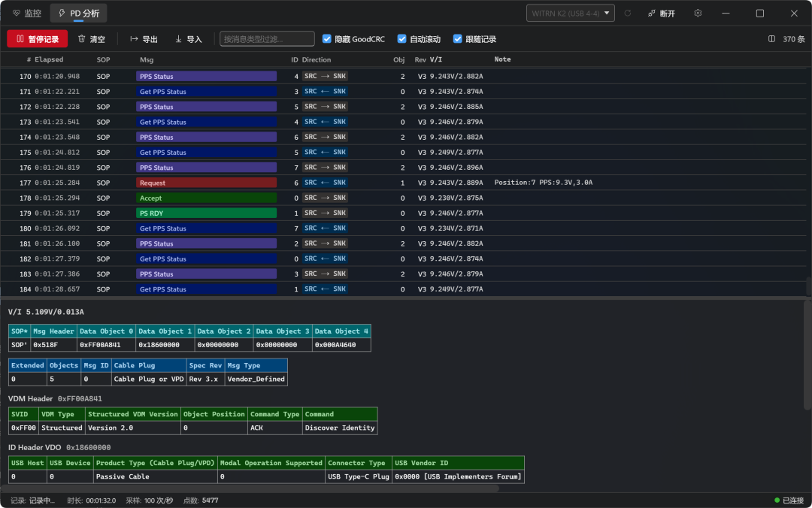Click the 时长 00:01:32.0 status entry
Image resolution: width=812 pixels, height=508 pixels.
[92, 500]
